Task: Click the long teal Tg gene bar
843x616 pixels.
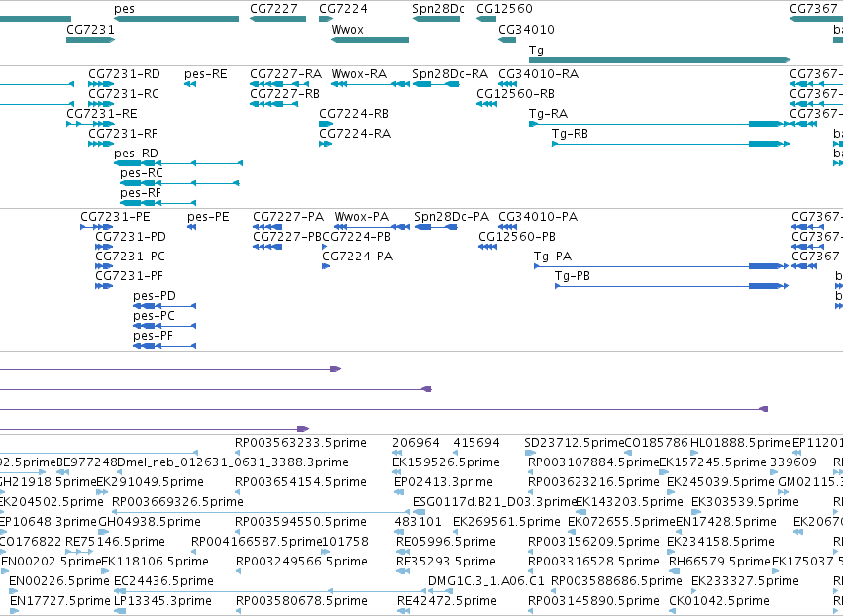Action: (x=660, y=60)
